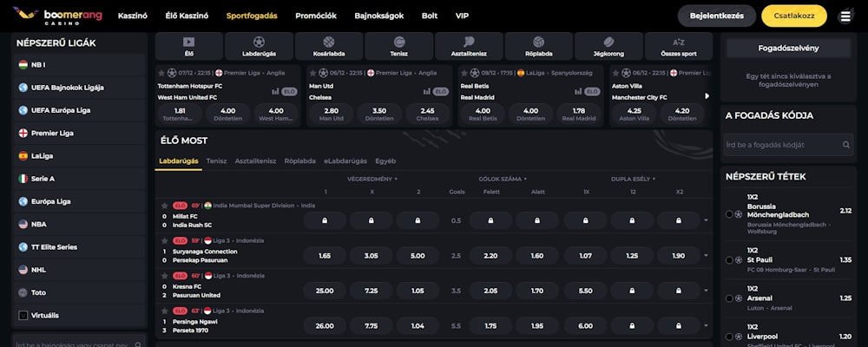Favorite the Suryanaga Connection match star

point(164,241)
